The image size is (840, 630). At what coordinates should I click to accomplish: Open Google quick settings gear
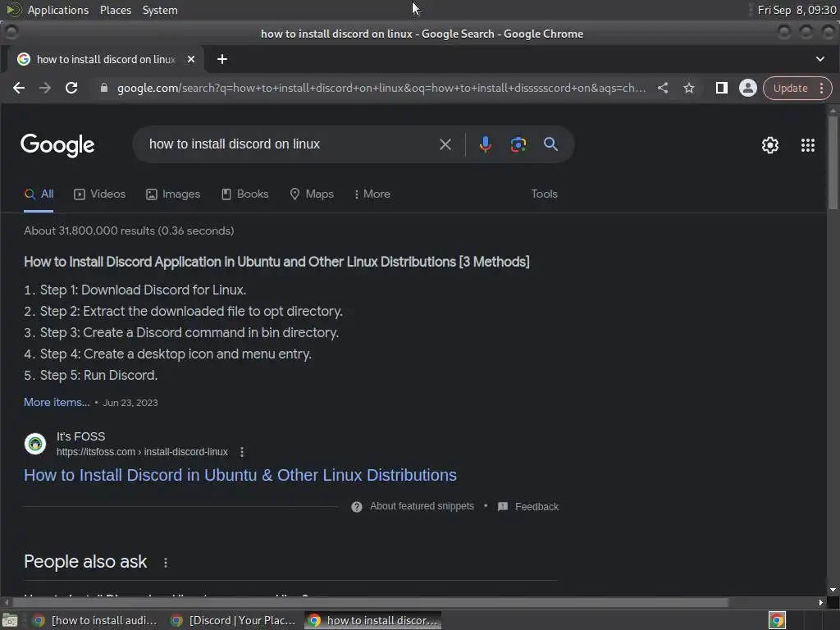click(x=769, y=145)
